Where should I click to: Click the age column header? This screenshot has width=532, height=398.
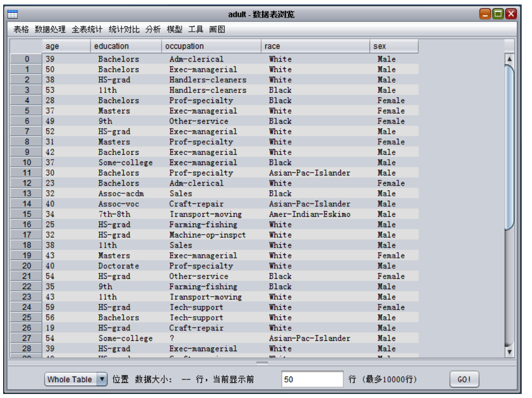tap(66, 46)
